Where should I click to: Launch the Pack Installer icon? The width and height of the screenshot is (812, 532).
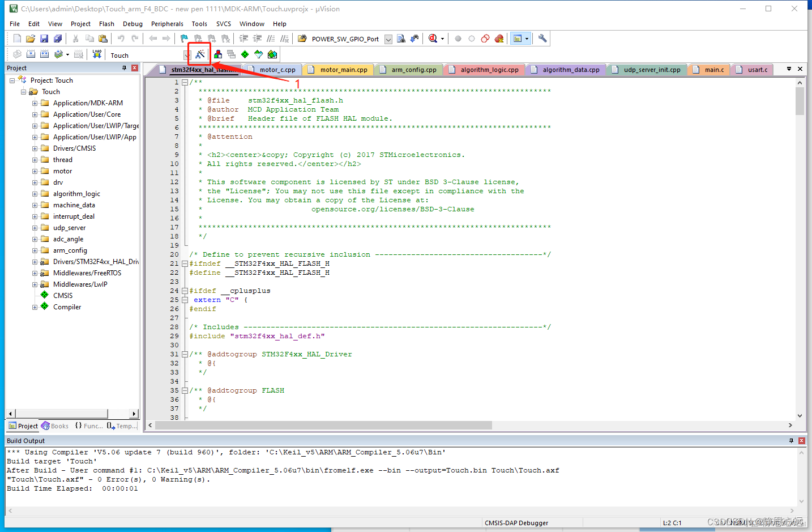tap(272, 54)
